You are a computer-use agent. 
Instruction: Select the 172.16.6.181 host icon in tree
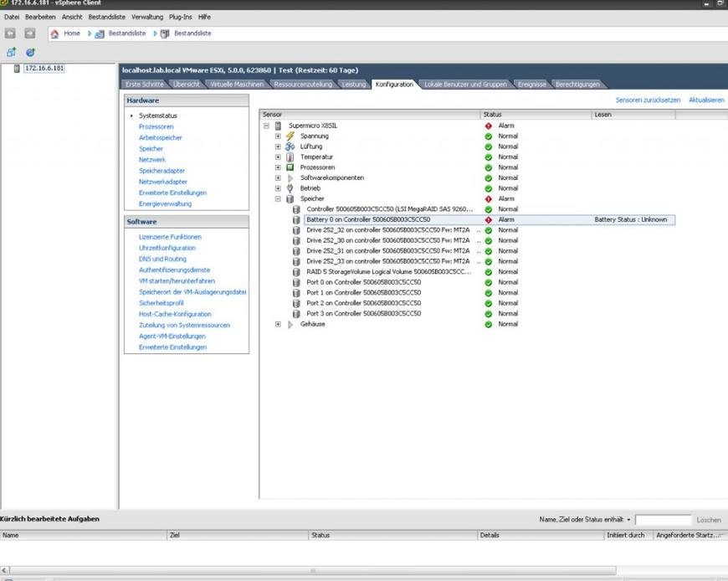point(17,69)
